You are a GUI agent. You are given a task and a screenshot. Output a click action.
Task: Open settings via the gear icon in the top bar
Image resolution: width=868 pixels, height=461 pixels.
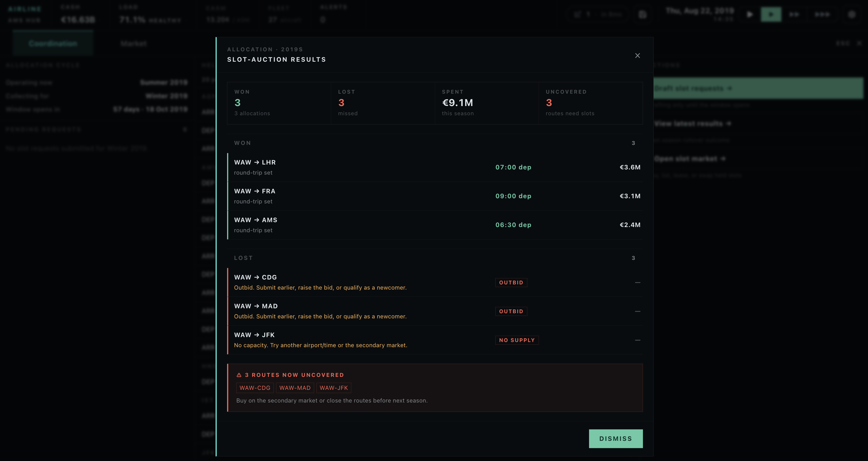click(852, 14)
